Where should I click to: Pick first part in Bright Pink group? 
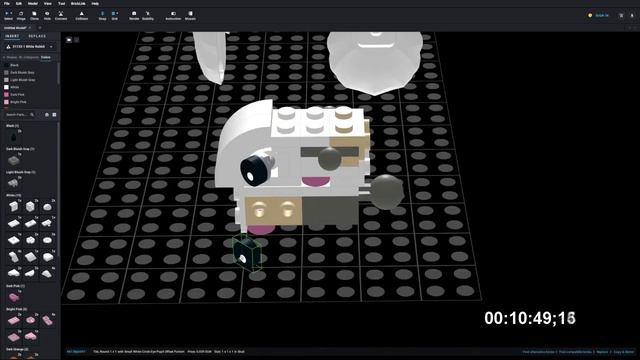click(13, 321)
